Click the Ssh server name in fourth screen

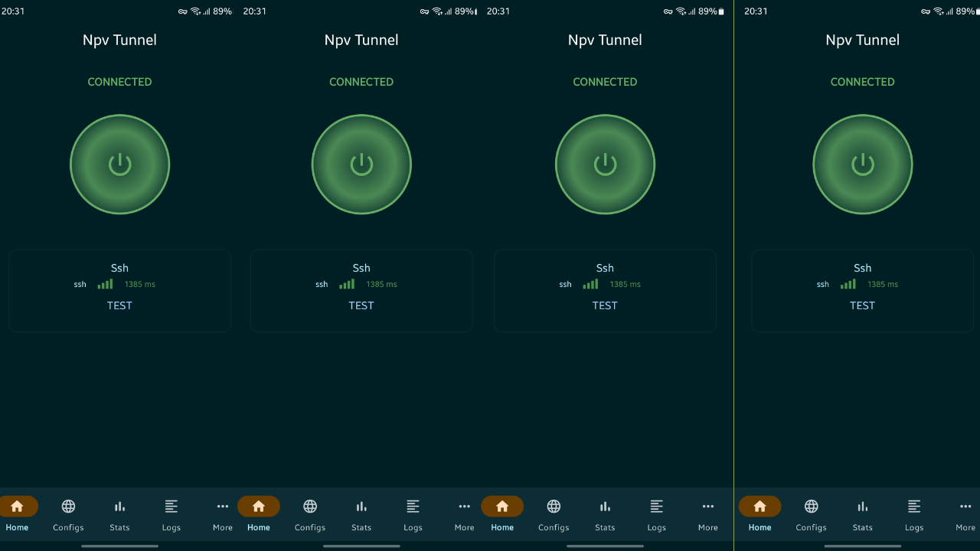pyautogui.click(x=863, y=268)
